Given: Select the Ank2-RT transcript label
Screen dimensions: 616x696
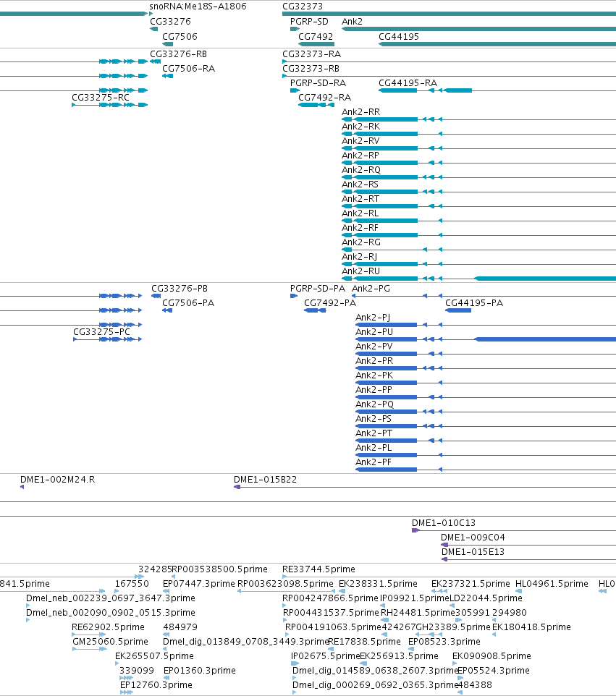Looking at the screenshot, I should pos(360,199).
